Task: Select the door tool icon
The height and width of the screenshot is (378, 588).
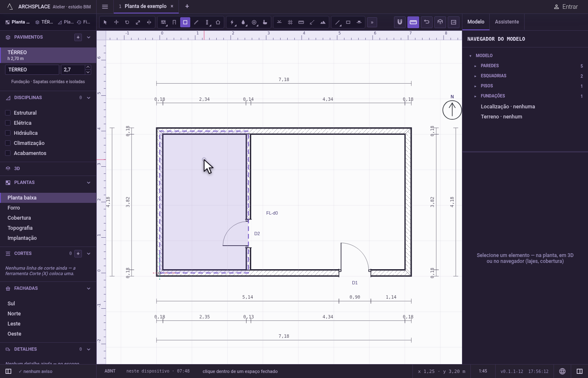Action: pos(174,22)
